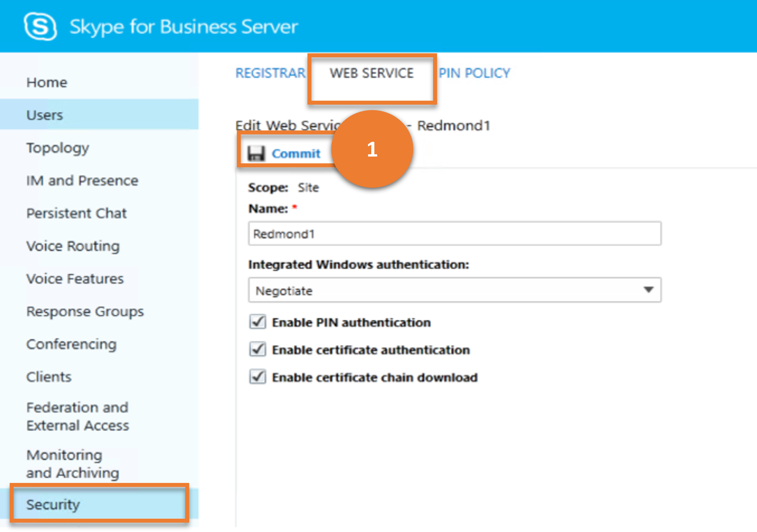Open the PIN Policy tab
This screenshot has height=532, width=757.
[x=475, y=73]
